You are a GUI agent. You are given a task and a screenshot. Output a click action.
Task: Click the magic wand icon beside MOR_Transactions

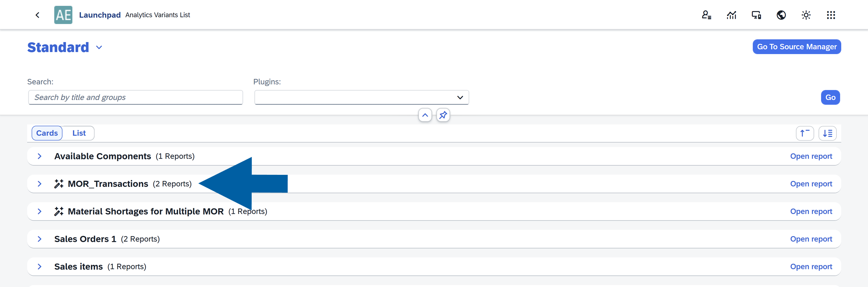[x=59, y=183]
